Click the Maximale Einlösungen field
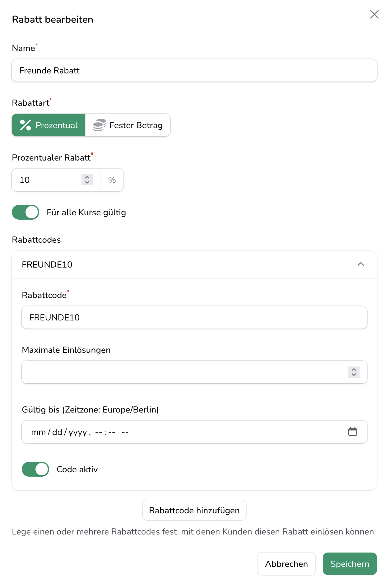Image resolution: width=390 pixels, height=588 pixels. coord(194,372)
